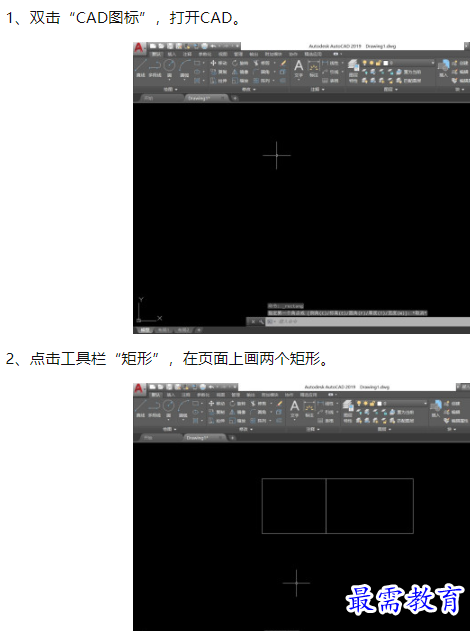This screenshot has height=631, width=470.
Task: Expand the 绘图 panel in the first AutoCAD screenshot
Action: pyautogui.click(x=170, y=89)
